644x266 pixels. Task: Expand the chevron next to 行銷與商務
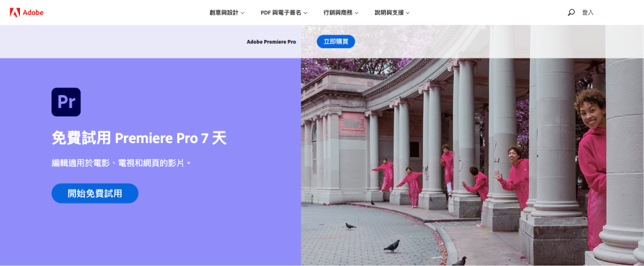coord(357,13)
